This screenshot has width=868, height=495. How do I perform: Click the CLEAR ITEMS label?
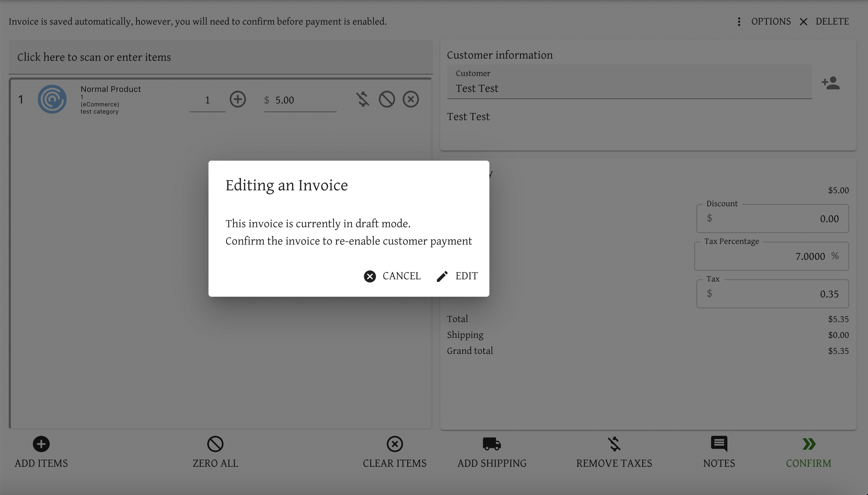coord(395,464)
